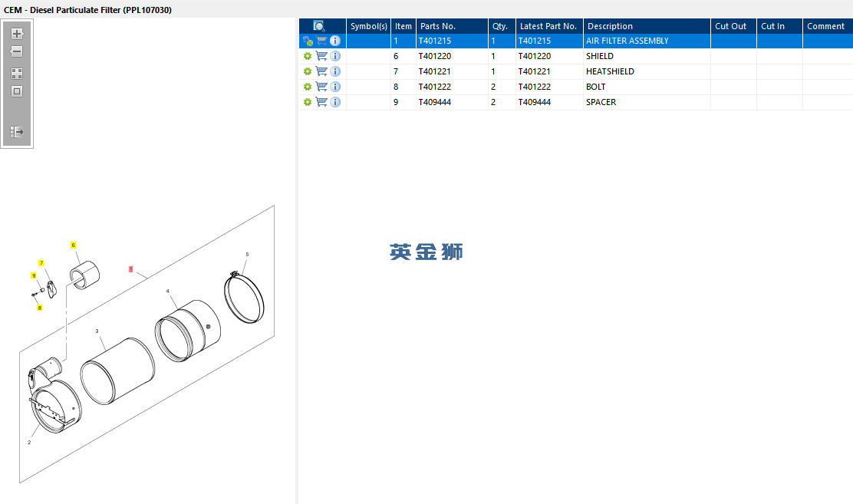Click item number 9 in SPACER row
The height and width of the screenshot is (504, 853).
396,102
